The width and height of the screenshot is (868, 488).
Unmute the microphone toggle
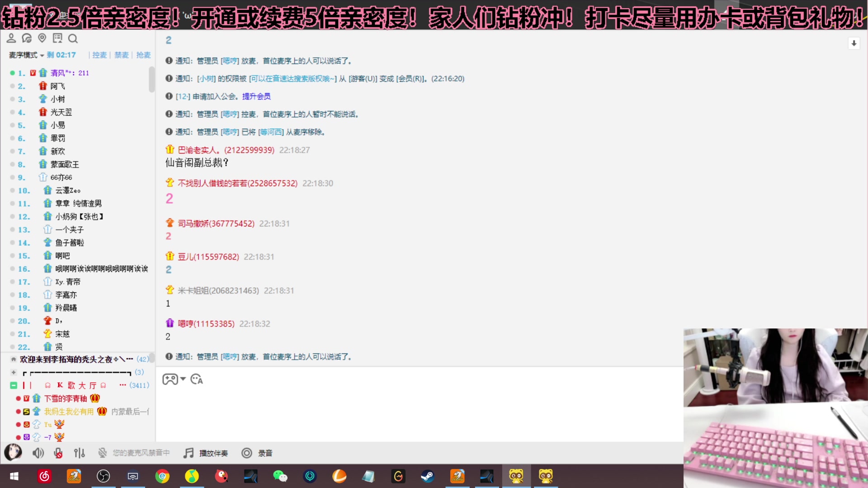[58, 453]
